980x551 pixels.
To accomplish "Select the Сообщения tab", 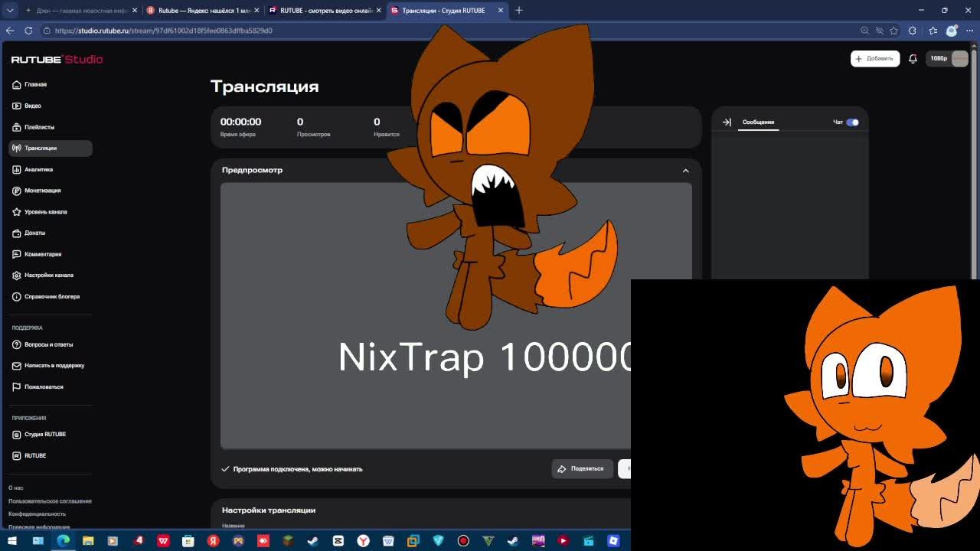I will (x=758, y=122).
